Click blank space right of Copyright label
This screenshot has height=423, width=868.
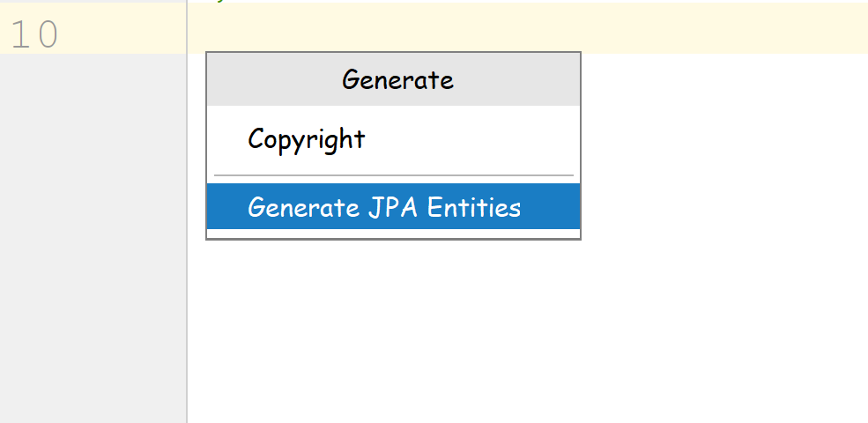click(476, 139)
